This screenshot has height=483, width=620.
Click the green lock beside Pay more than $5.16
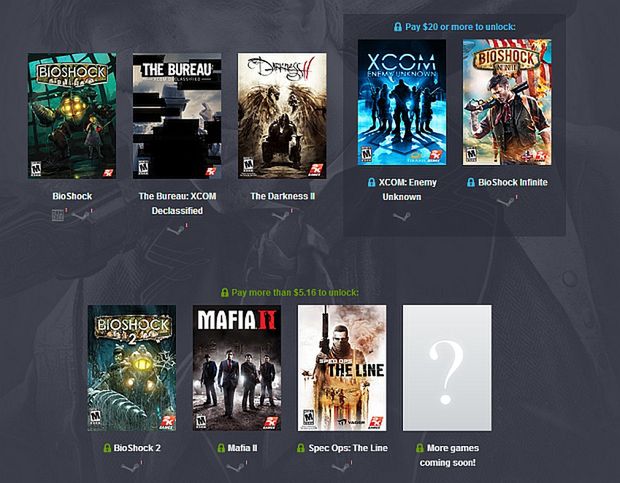coord(224,292)
